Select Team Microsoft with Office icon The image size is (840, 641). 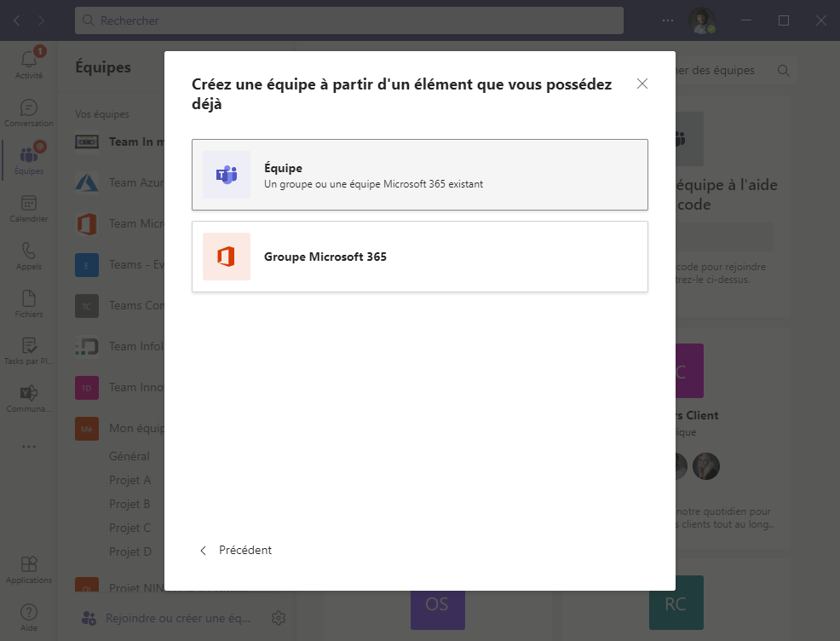click(x=119, y=223)
